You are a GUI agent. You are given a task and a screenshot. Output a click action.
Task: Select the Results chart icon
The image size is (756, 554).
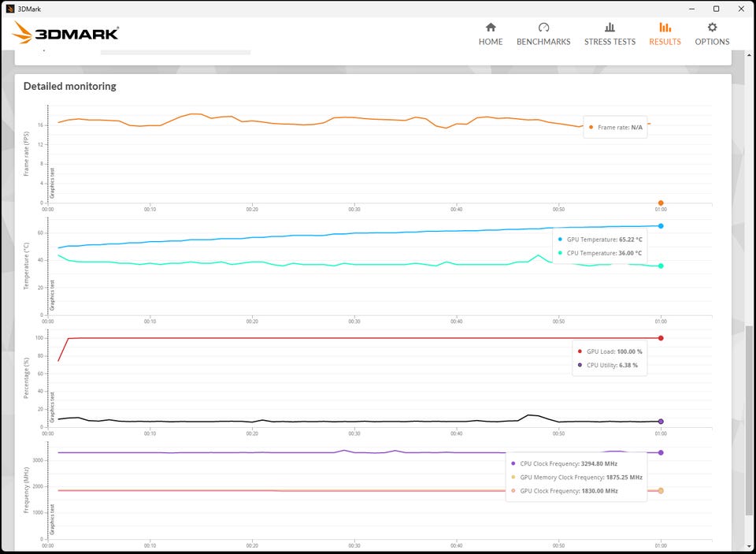pos(665,27)
